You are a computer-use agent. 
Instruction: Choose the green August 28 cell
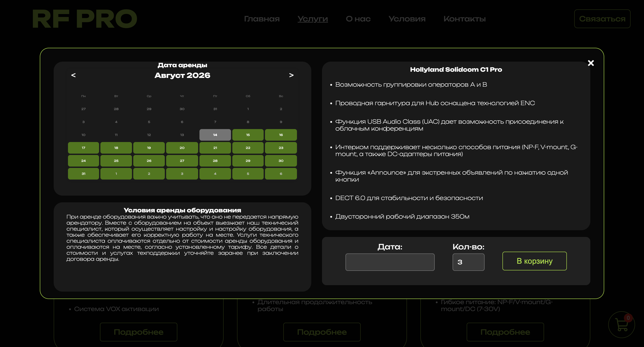[215, 161]
